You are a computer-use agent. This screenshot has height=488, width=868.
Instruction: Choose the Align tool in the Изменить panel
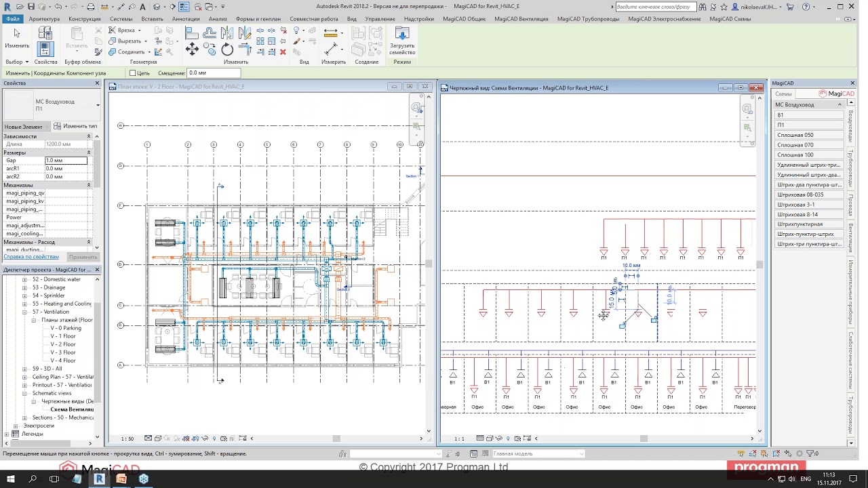click(192, 32)
